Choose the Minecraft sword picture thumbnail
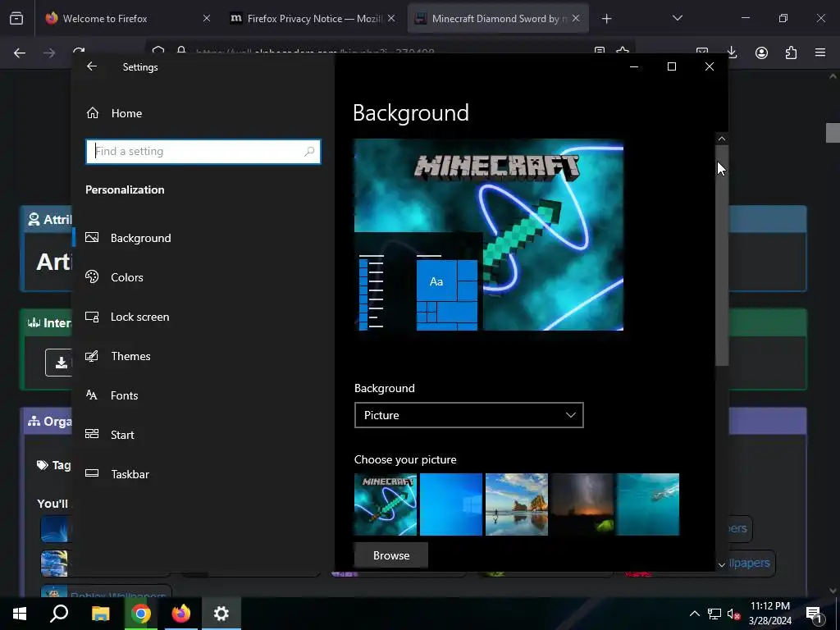840x630 pixels. tap(386, 504)
